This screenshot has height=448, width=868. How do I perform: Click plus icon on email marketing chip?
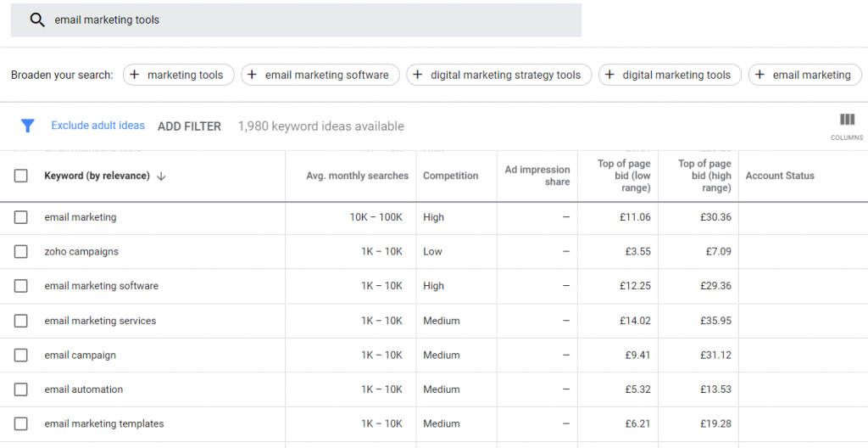tap(760, 75)
